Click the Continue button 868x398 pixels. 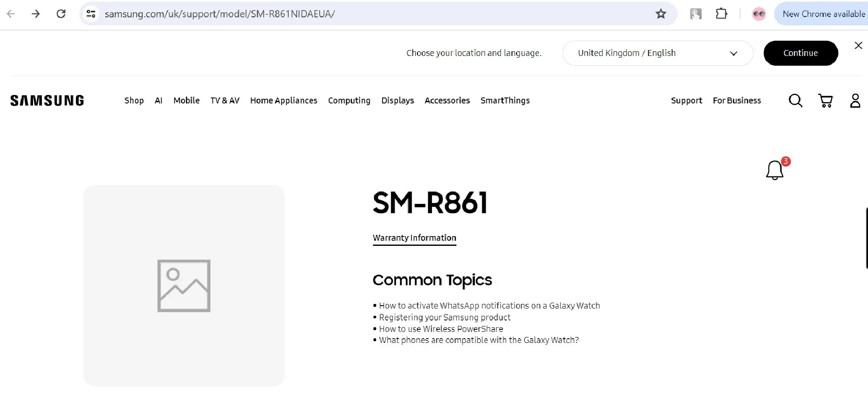pyautogui.click(x=801, y=53)
